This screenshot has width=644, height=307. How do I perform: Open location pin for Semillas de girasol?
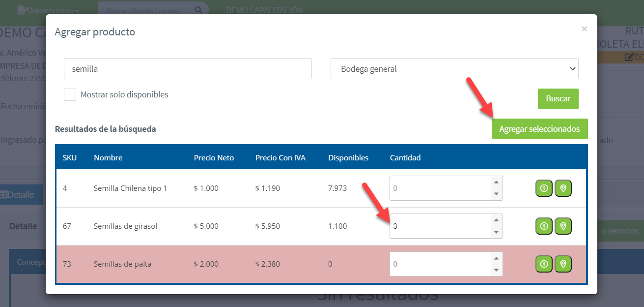click(563, 226)
